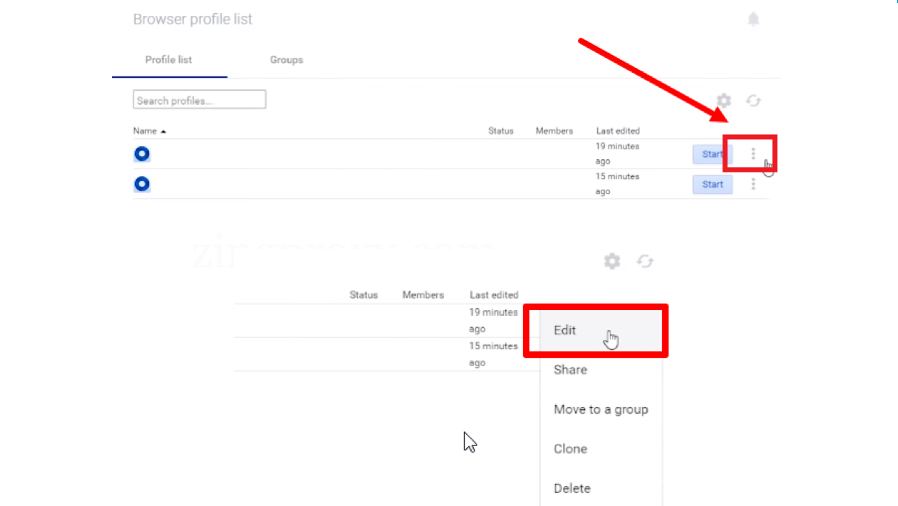Viewport: 898px width, 506px height.
Task: Focus the Search profiles field
Action: click(x=199, y=100)
